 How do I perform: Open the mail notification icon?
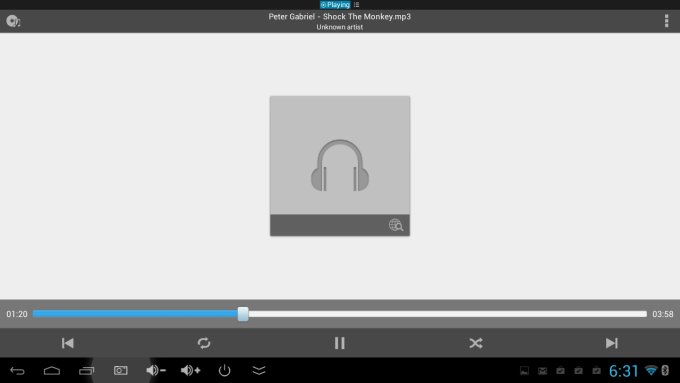pos(543,370)
